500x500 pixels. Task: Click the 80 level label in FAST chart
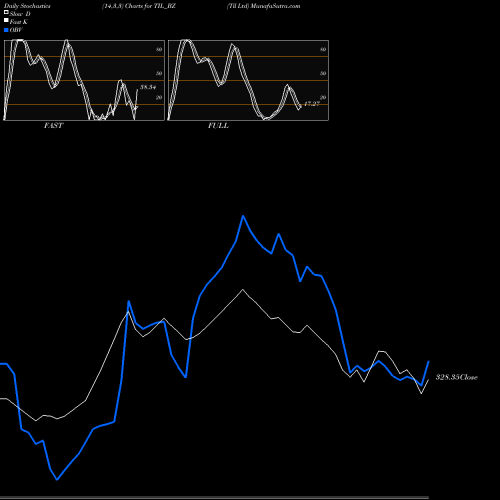tap(159, 49)
